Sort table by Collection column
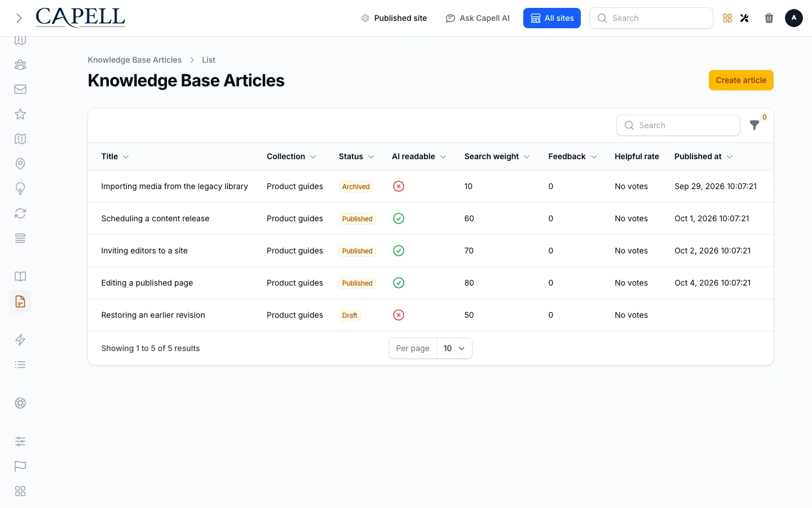 pos(292,156)
